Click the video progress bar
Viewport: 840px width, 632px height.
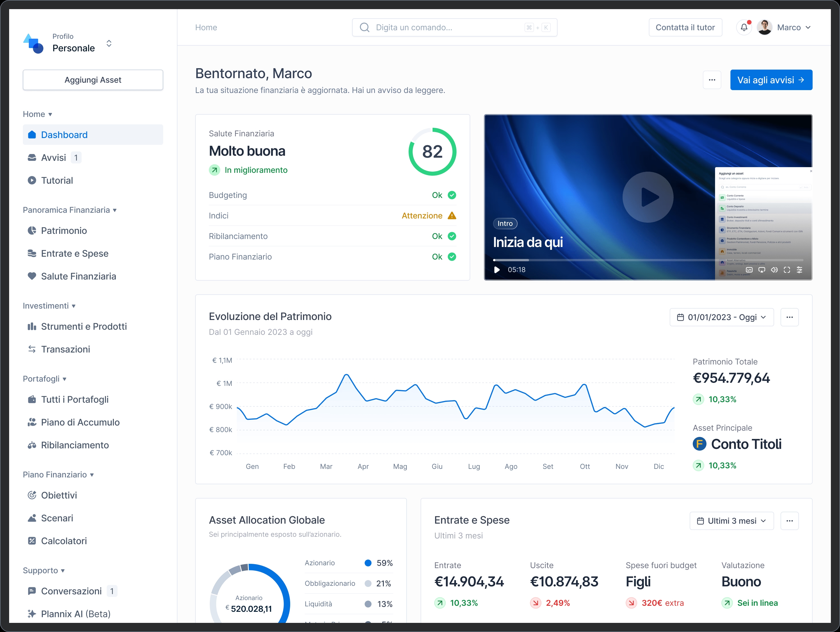(648, 260)
